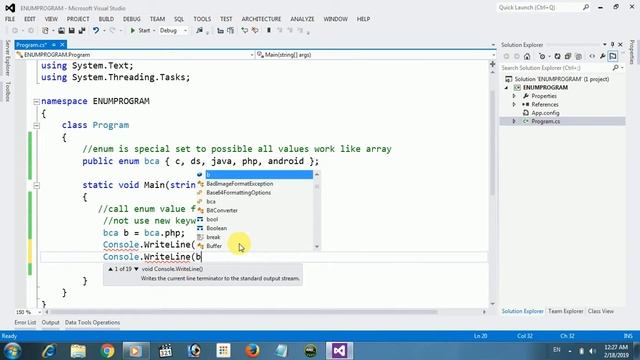This screenshot has width=640, height=360.
Task: Click the Navigate Backward toolbar icon
Action: [x=15, y=31]
